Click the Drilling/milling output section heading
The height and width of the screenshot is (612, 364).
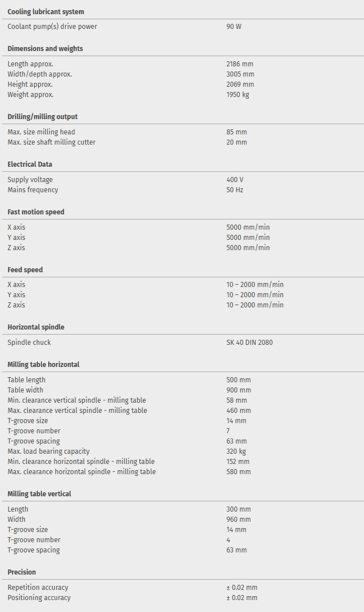(x=43, y=117)
